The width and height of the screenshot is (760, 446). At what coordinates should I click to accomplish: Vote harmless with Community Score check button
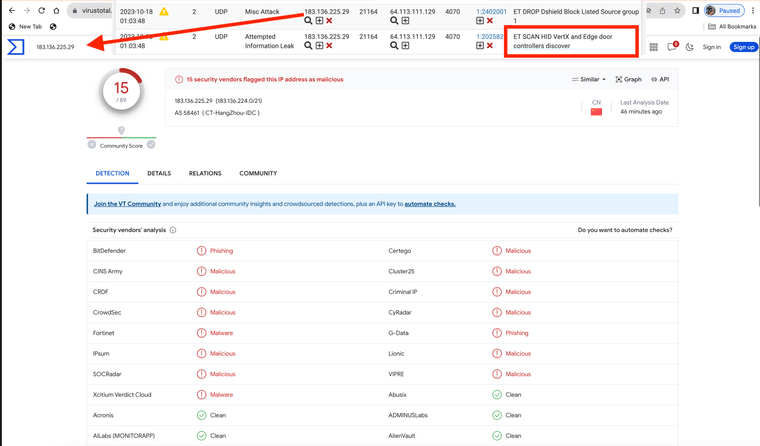tap(151, 144)
